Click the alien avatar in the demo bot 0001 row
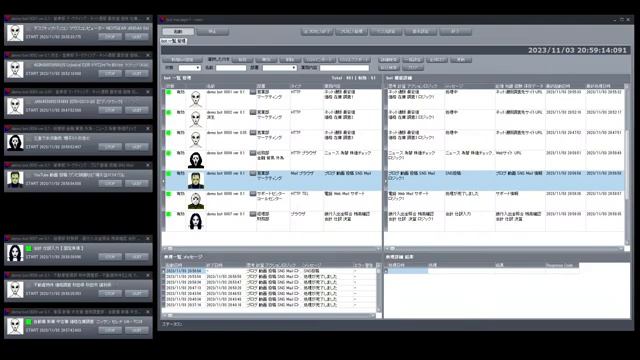 196,99
